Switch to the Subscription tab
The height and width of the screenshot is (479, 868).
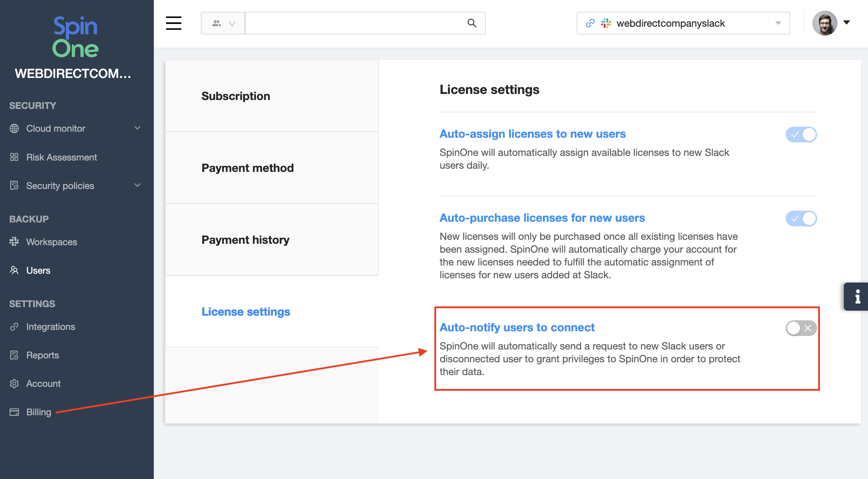(236, 96)
